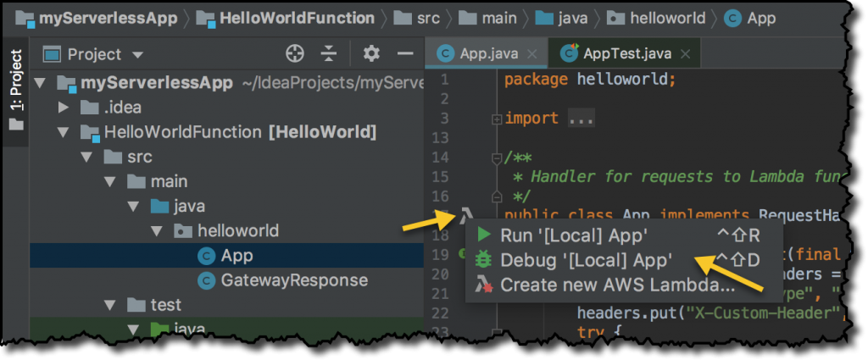Collapse the java folder arrow under main
868x360 pixels.
pyautogui.click(x=133, y=207)
